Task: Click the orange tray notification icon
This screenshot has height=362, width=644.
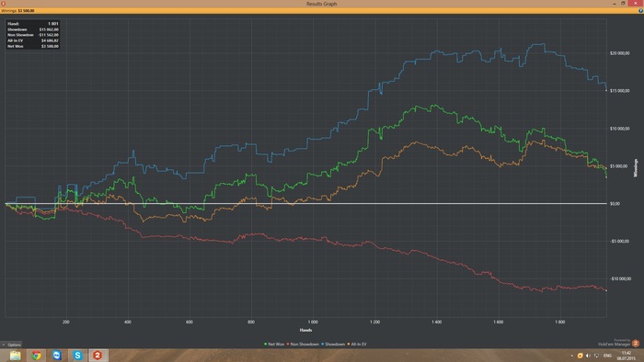Action: 580,356
